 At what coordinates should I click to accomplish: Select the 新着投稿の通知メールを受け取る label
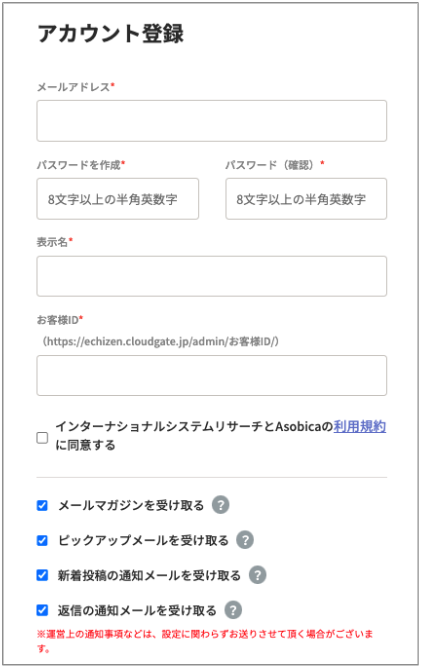(x=149, y=576)
